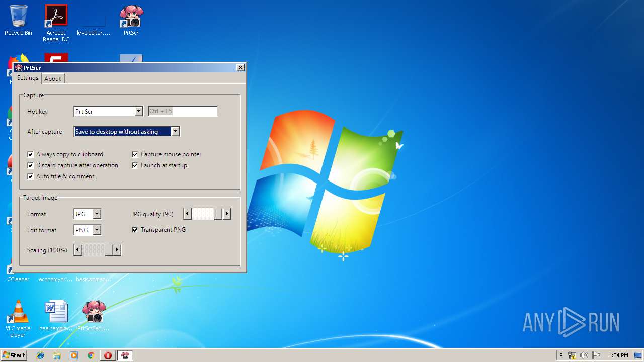This screenshot has width=644, height=362.
Task: Open the PrtScr desktop shortcut at top
Action: (x=131, y=20)
